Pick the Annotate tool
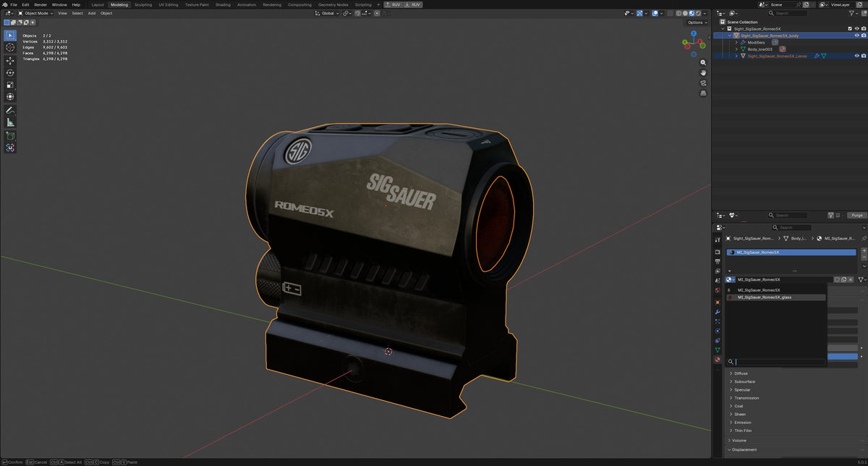Image resolution: width=868 pixels, height=466 pixels. coord(10,111)
